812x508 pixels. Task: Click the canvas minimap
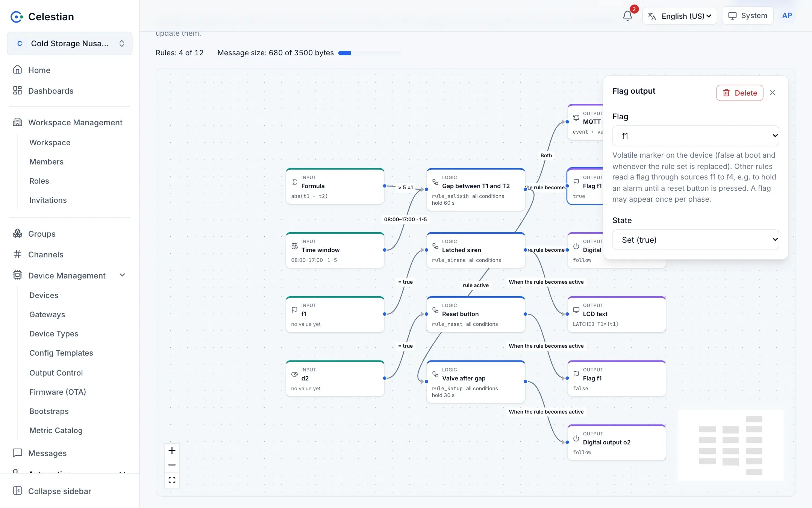point(731,445)
